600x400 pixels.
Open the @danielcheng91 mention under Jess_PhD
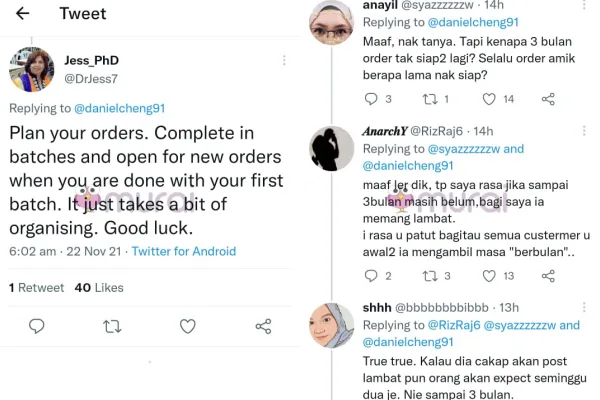pyautogui.click(x=121, y=108)
